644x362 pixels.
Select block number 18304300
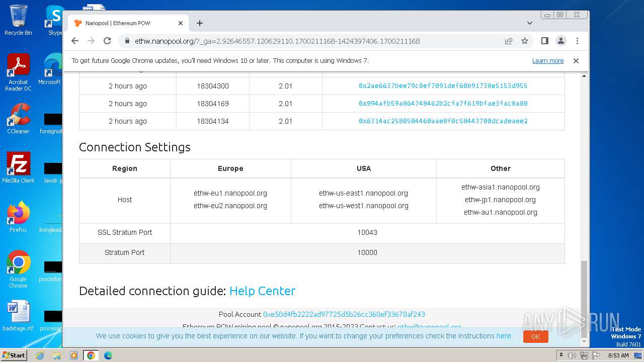click(x=213, y=86)
